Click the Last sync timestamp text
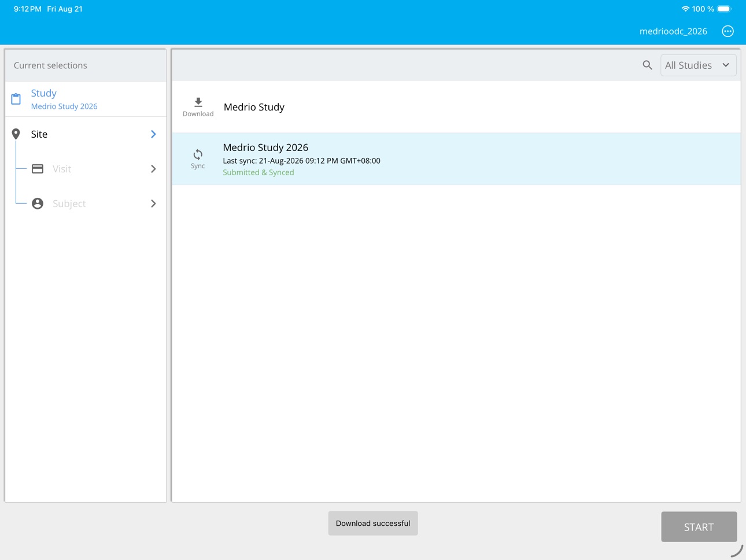This screenshot has height=560, width=746. (x=301, y=161)
